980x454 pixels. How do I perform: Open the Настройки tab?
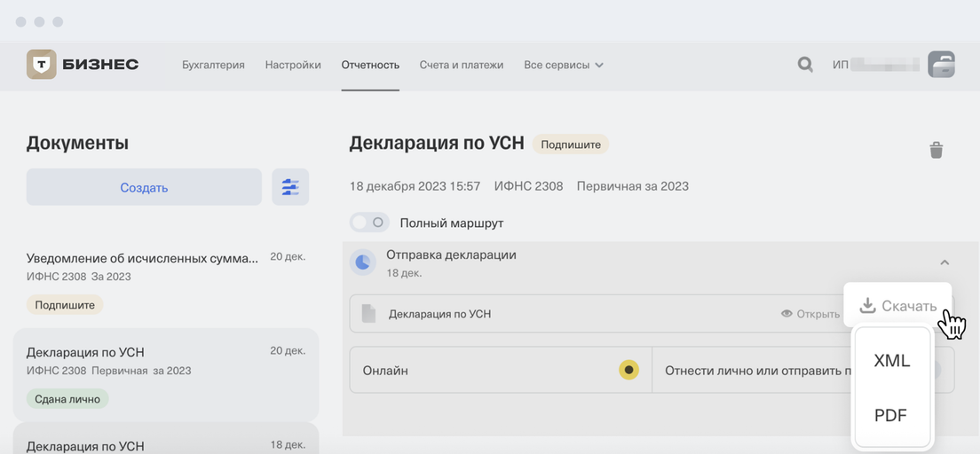(293, 65)
